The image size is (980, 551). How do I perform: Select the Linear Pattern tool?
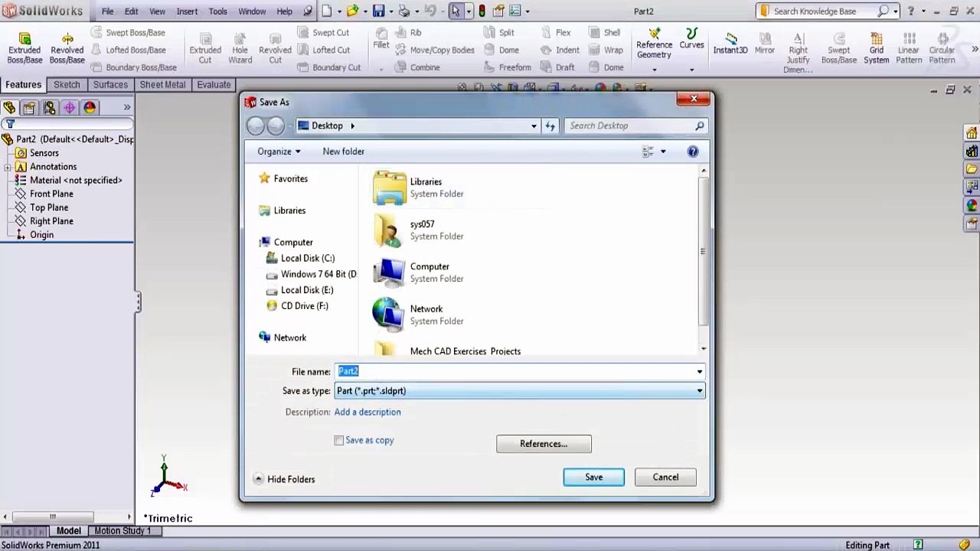[909, 48]
